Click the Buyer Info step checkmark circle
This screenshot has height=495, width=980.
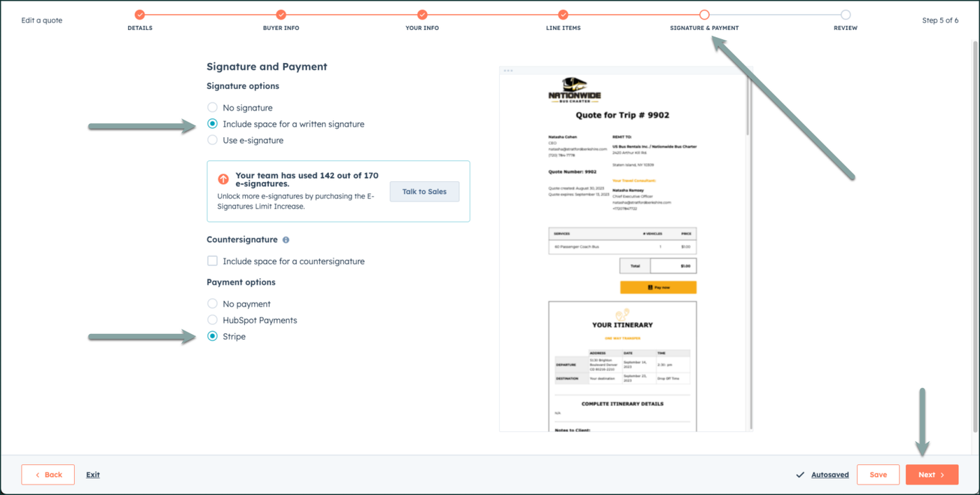(281, 15)
